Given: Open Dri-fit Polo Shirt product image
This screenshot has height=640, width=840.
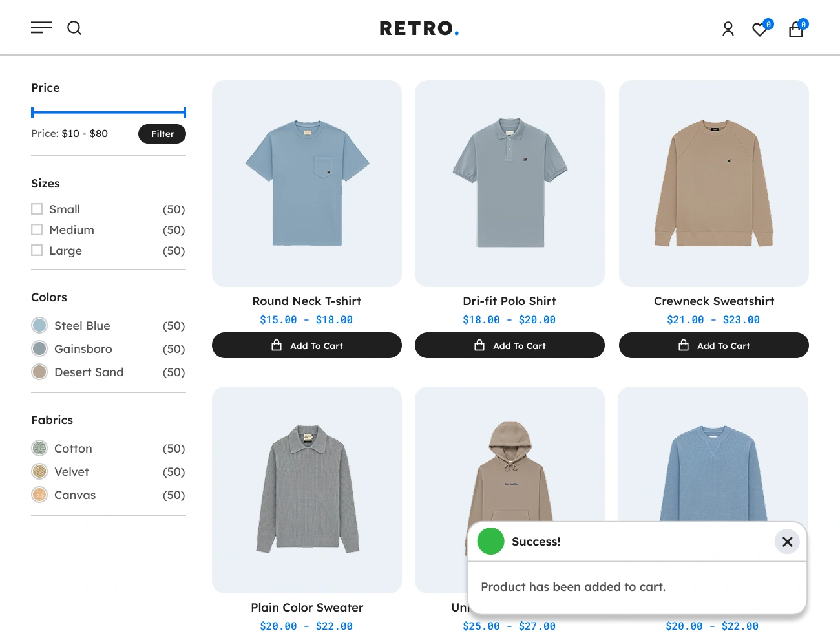Looking at the screenshot, I should point(510,184).
